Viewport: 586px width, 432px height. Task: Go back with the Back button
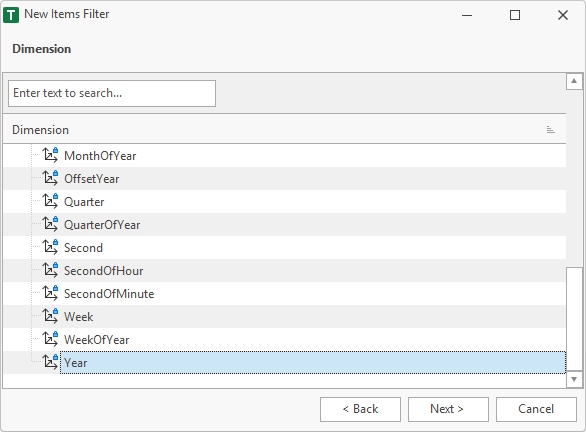click(360, 409)
